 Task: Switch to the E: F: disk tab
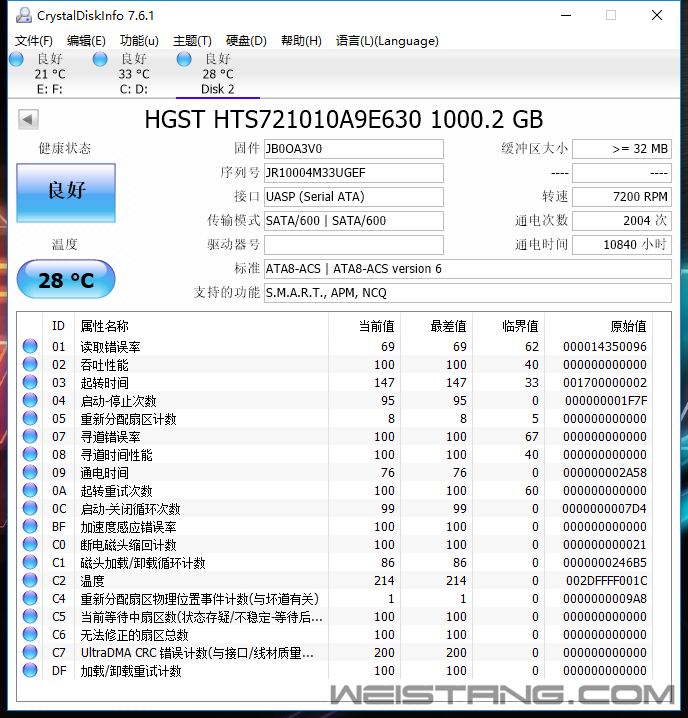49,74
